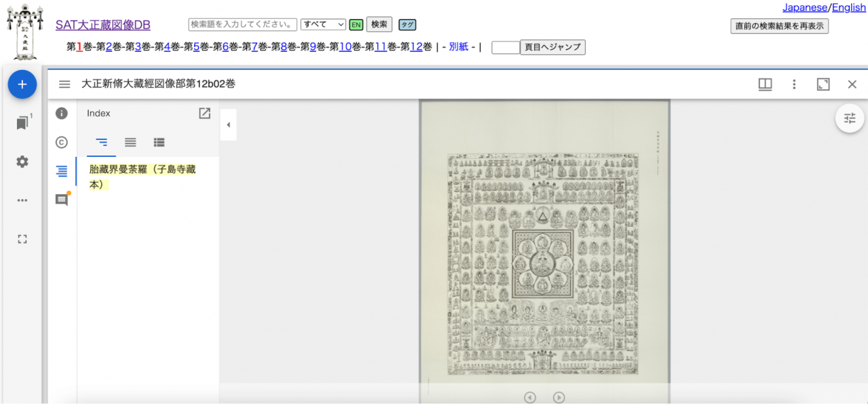868x404 pixels.
Task: Open volume 4 link
Action: 167,47
